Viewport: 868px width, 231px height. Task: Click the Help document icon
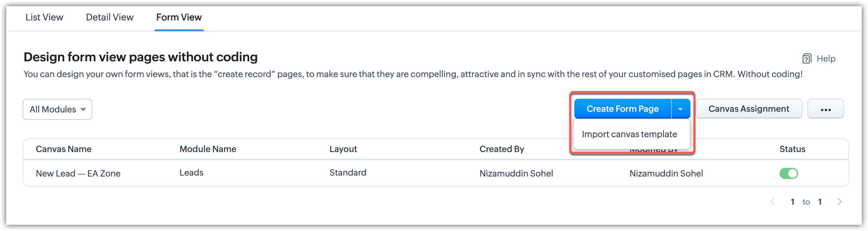(806, 59)
